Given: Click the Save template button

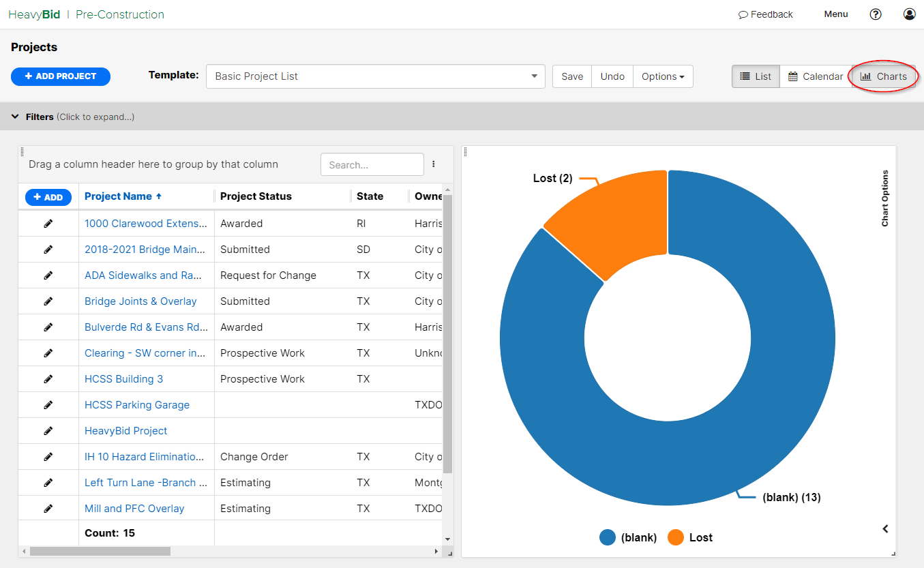Looking at the screenshot, I should [572, 76].
